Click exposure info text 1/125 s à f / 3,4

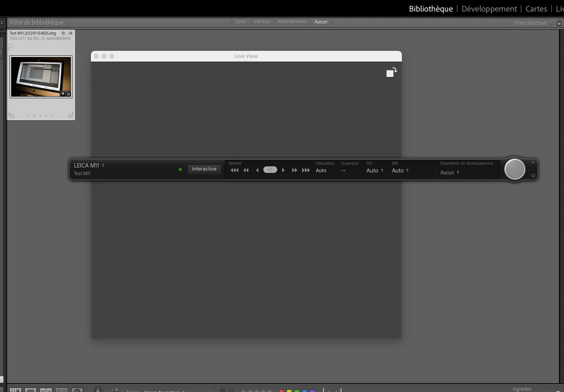(x=21, y=38)
